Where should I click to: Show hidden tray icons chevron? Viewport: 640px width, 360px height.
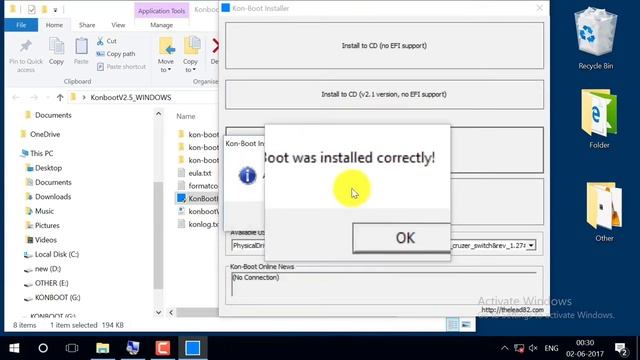point(504,348)
